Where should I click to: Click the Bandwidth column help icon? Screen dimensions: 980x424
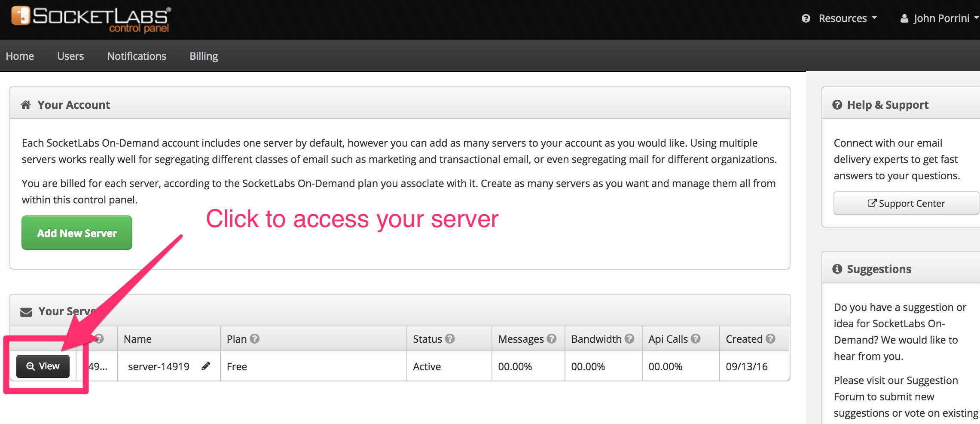click(629, 339)
